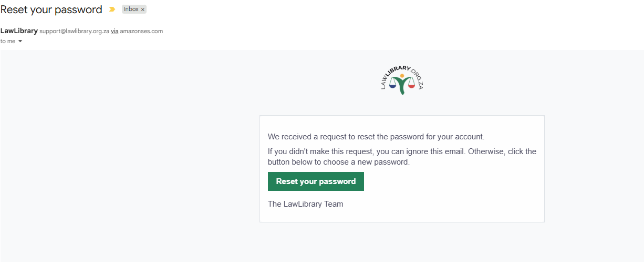This screenshot has height=264, width=644.
Task: Click the 'We received a request' sentence
Action: click(x=376, y=137)
